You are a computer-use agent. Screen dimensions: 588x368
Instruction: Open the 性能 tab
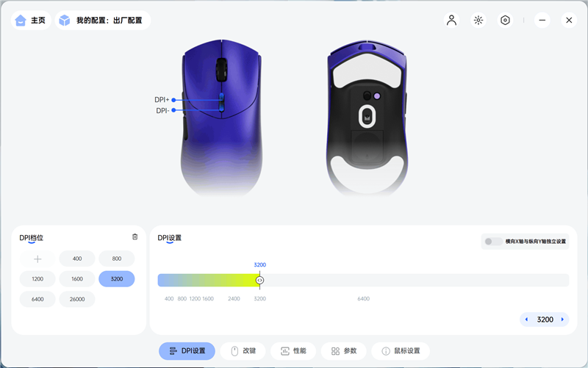pyautogui.click(x=293, y=351)
